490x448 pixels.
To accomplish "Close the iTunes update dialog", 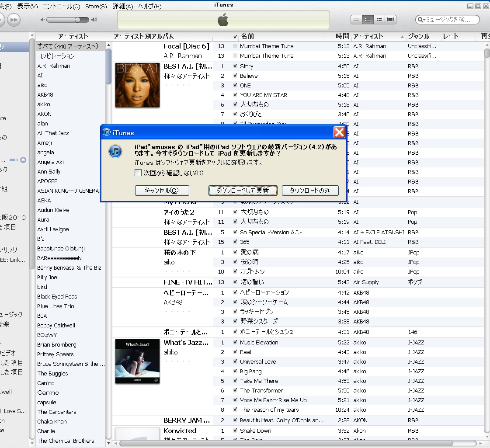I will pos(339,132).
